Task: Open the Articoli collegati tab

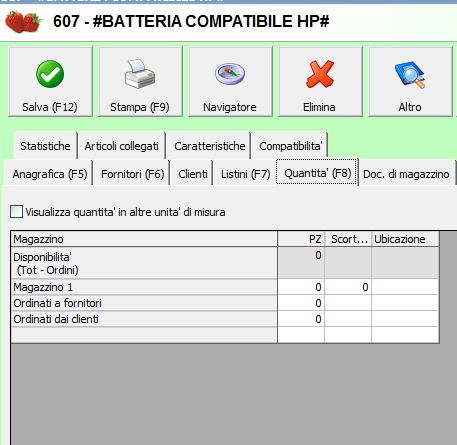Action: click(x=121, y=146)
